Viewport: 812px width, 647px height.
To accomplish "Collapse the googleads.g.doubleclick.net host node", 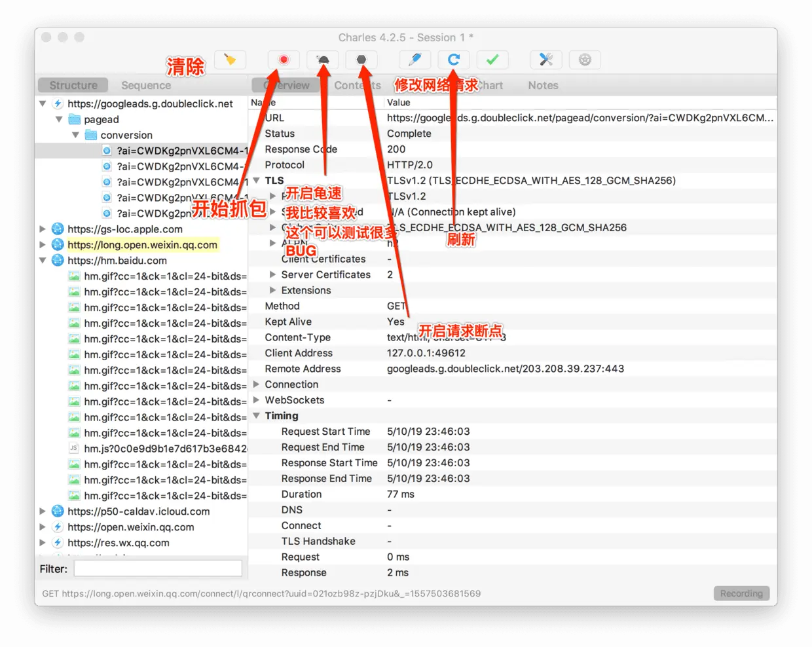I will click(x=43, y=103).
